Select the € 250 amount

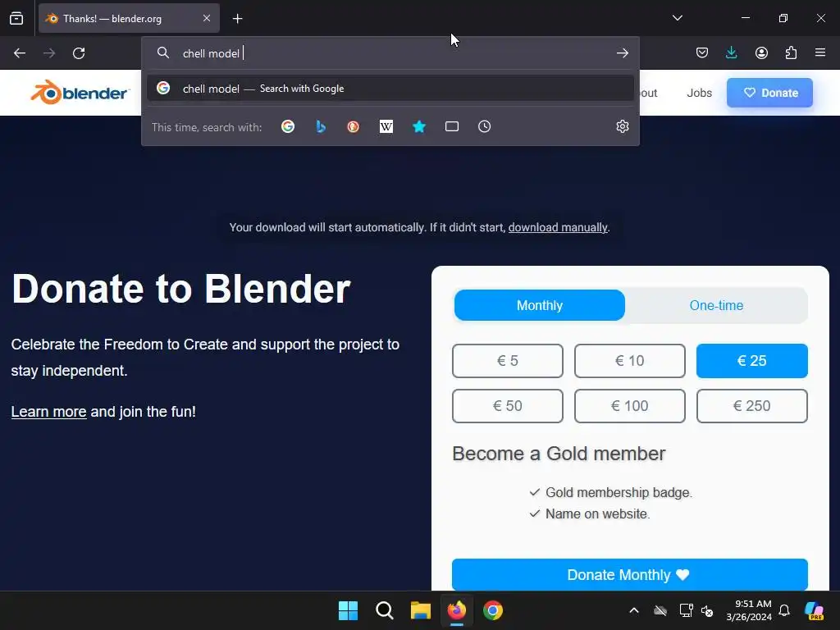(751, 405)
